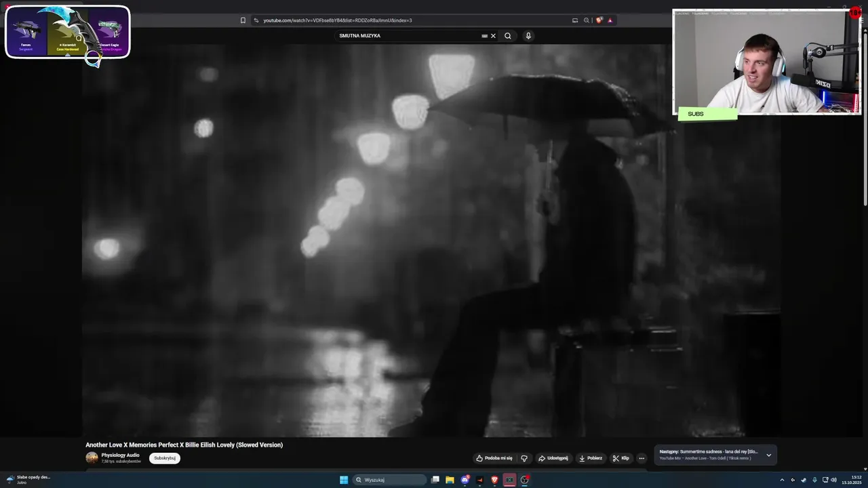Bookmark this page in the address bar
The height and width of the screenshot is (488, 868).
243,20
